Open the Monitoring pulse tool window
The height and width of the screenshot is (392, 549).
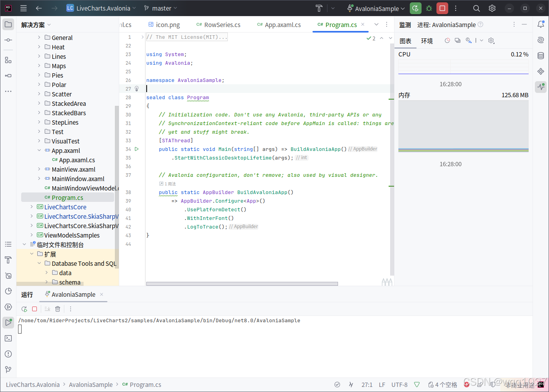point(541,87)
